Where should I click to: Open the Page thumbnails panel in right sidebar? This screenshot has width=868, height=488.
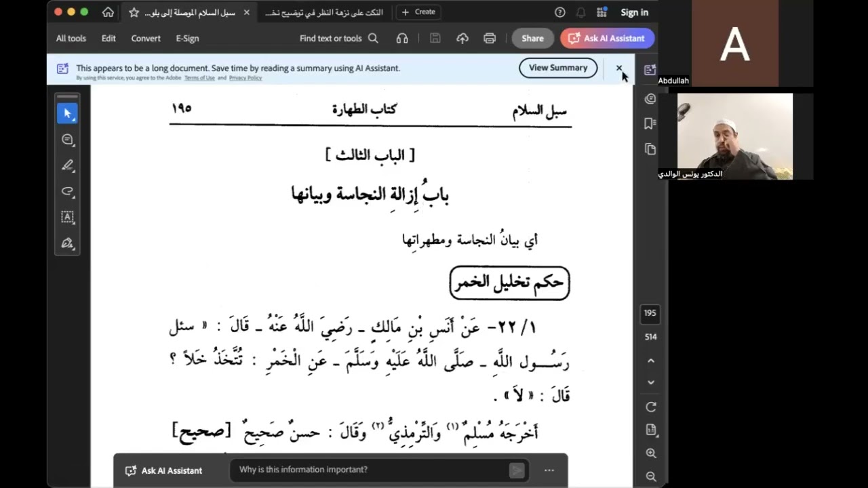tap(650, 149)
